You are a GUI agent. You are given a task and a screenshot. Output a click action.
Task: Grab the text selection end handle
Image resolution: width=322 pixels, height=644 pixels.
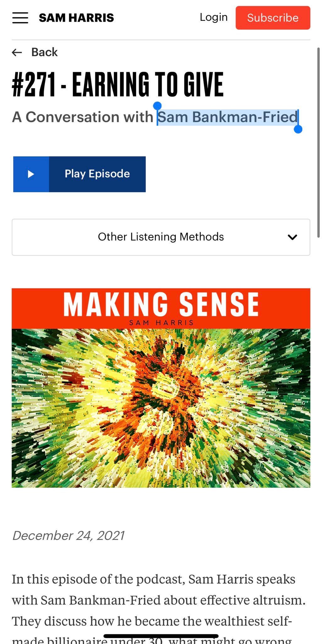(298, 129)
